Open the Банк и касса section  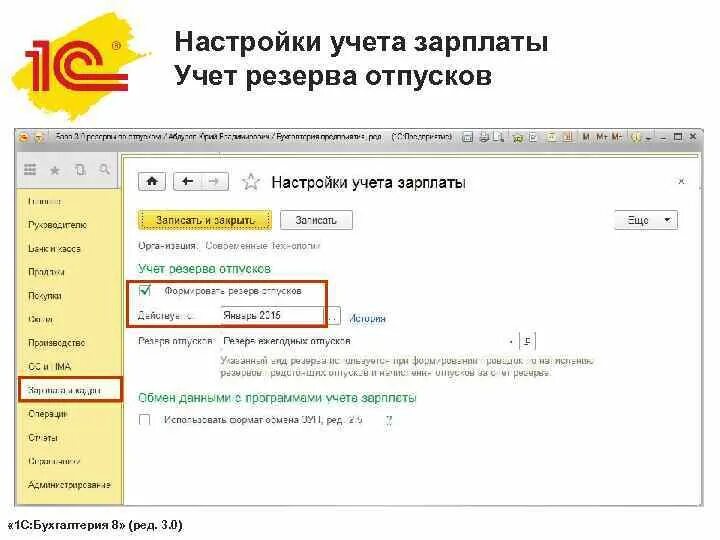[x=54, y=249]
